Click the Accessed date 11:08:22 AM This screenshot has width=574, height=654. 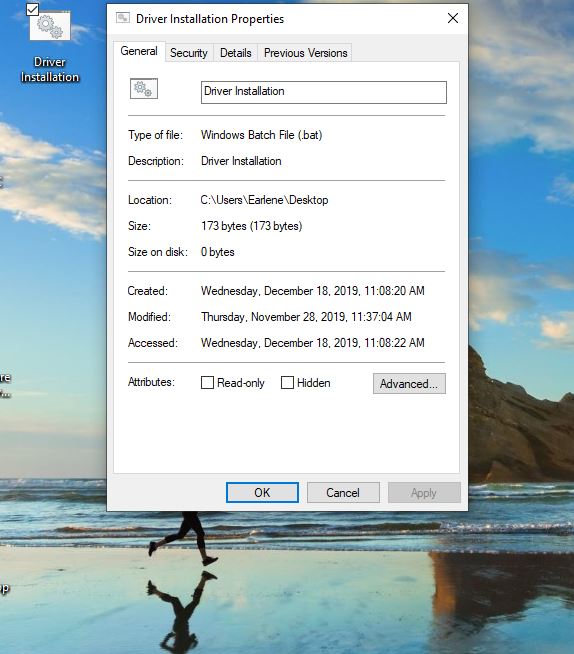[313, 343]
